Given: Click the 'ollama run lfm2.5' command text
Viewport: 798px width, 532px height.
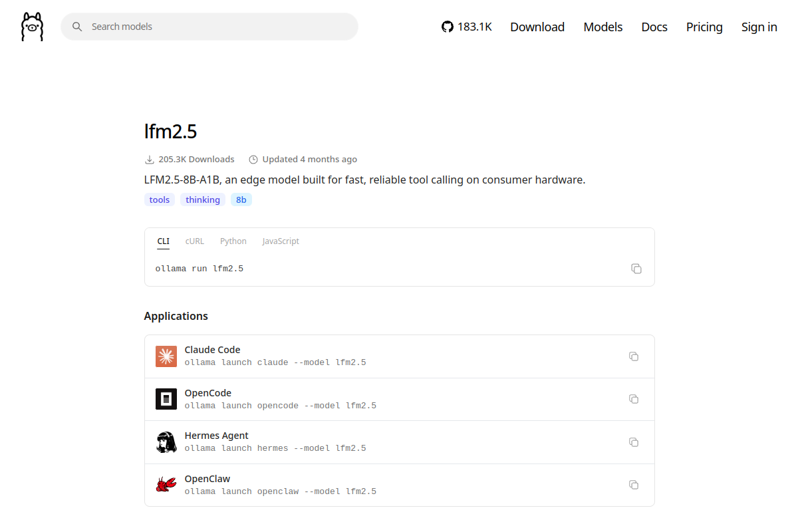Looking at the screenshot, I should 199,269.
